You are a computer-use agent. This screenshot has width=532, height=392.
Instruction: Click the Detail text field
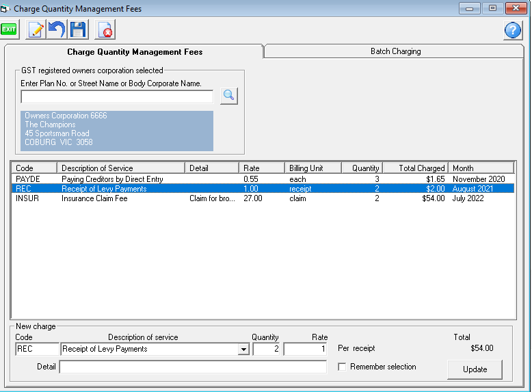pos(193,367)
